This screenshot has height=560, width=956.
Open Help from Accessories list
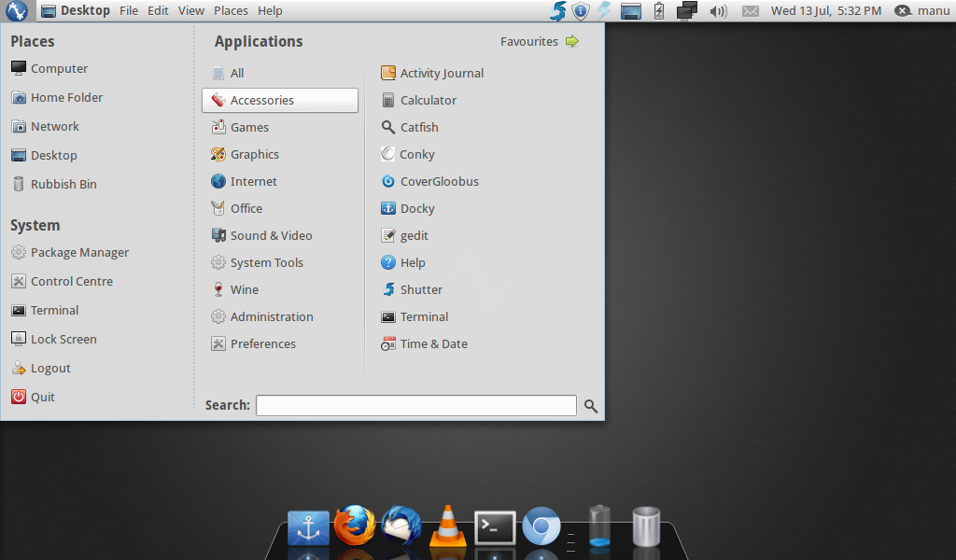(x=402, y=262)
